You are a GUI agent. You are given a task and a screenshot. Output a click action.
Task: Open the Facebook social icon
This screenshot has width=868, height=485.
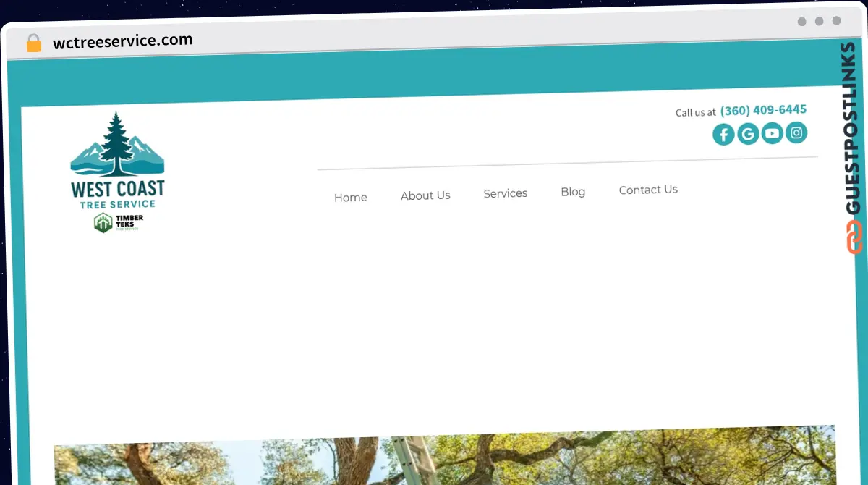tap(723, 135)
